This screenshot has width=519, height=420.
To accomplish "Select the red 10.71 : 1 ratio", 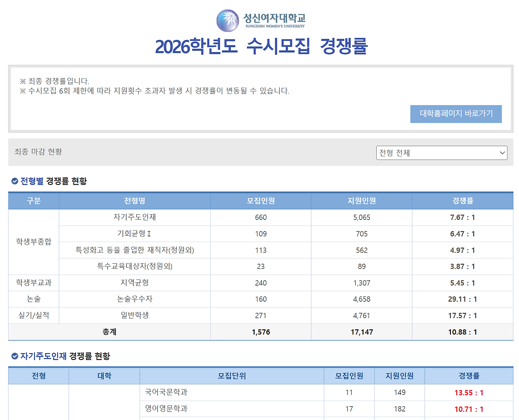I will pos(469,409).
